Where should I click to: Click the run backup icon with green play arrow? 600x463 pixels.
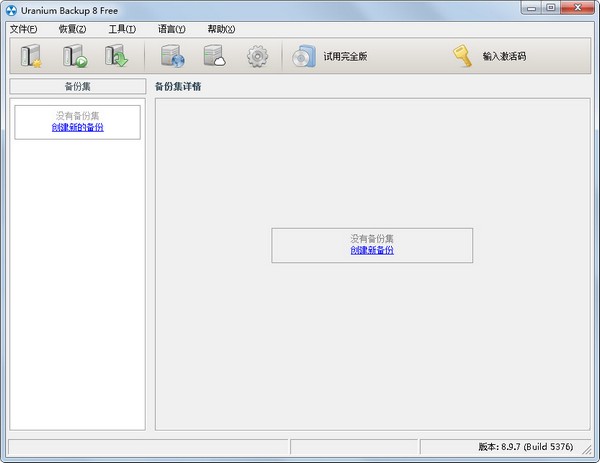[x=74, y=56]
